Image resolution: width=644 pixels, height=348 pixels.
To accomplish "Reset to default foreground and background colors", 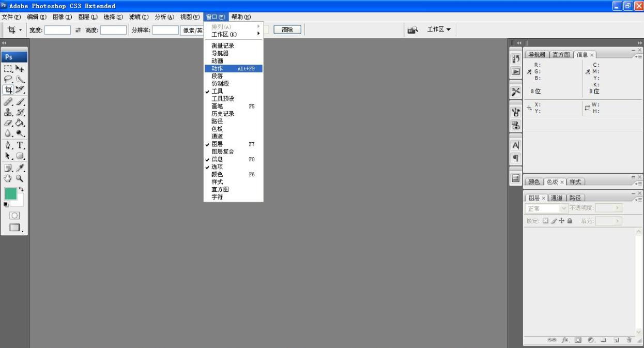I will coord(6,205).
